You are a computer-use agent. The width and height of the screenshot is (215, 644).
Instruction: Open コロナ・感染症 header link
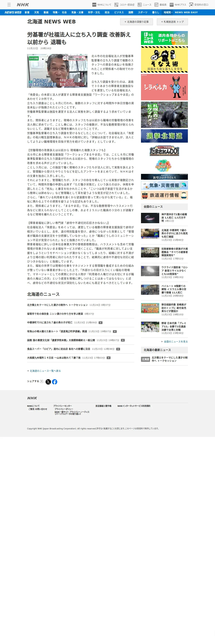124,5
